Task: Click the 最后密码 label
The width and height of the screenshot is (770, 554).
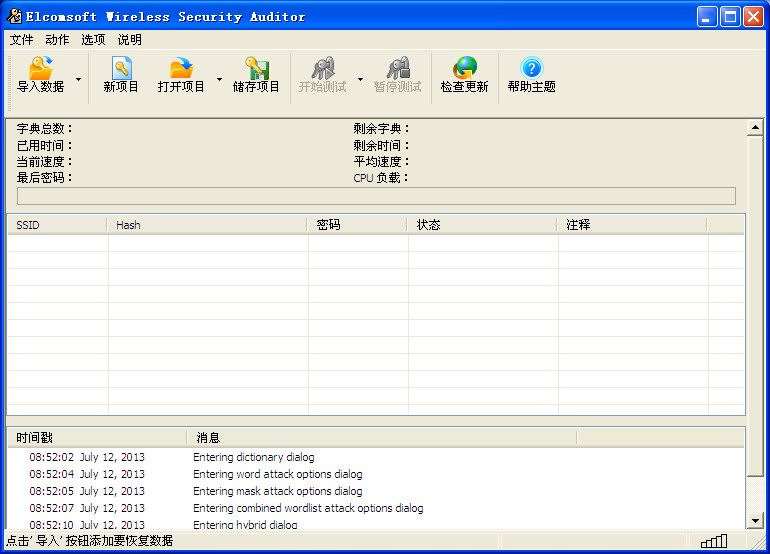Action: coord(44,178)
